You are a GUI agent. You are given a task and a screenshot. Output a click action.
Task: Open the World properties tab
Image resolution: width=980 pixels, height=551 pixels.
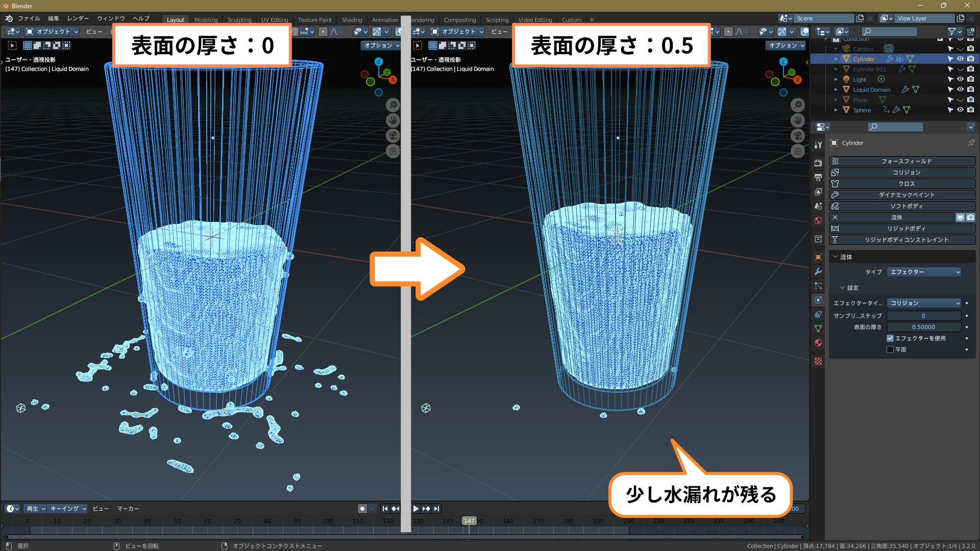point(818,220)
